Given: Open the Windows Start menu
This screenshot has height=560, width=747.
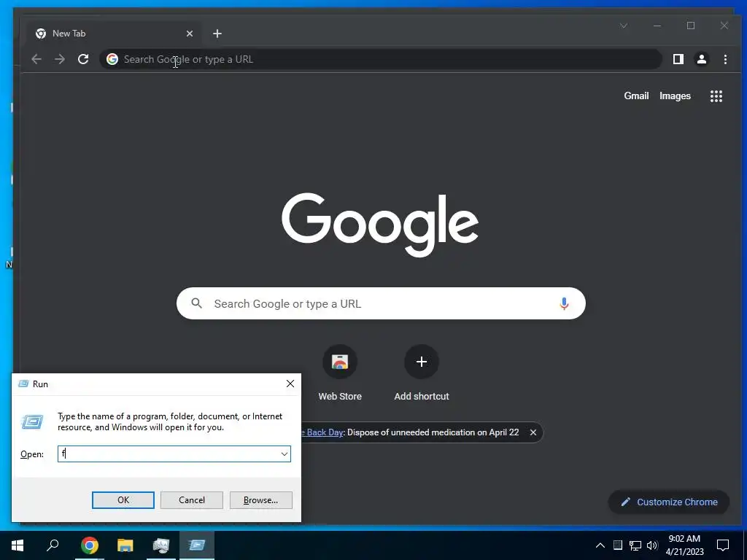Looking at the screenshot, I should click(18, 545).
